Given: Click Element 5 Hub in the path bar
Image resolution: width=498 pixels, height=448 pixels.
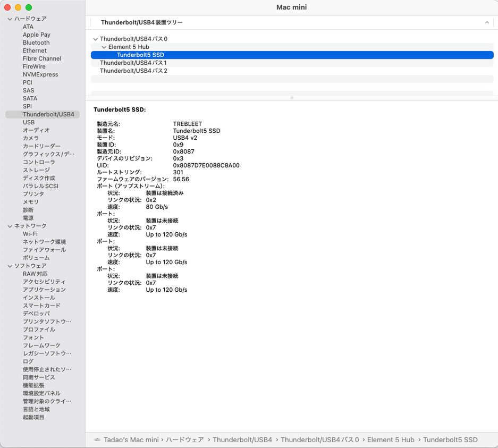Looking at the screenshot, I should pyautogui.click(x=391, y=440).
